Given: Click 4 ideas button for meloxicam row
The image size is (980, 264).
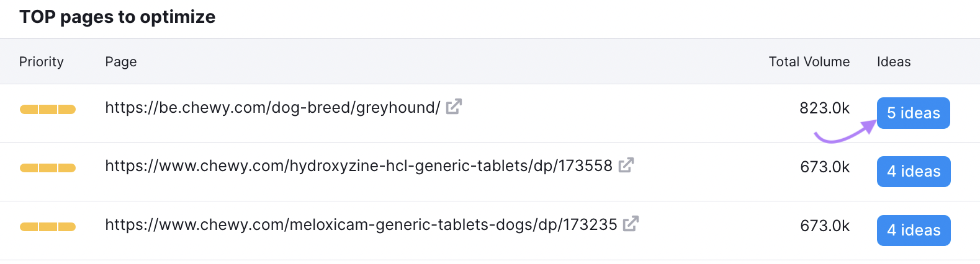Looking at the screenshot, I should point(913,231).
